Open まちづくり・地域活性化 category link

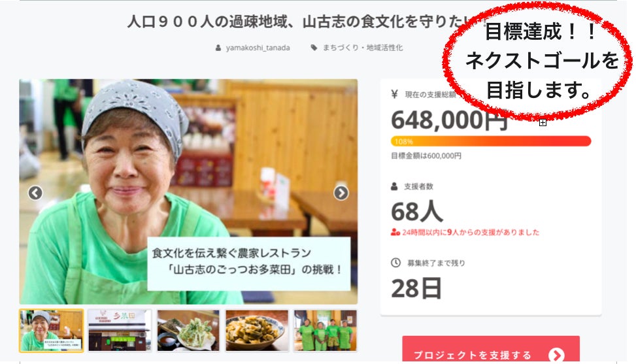tap(363, 48)
